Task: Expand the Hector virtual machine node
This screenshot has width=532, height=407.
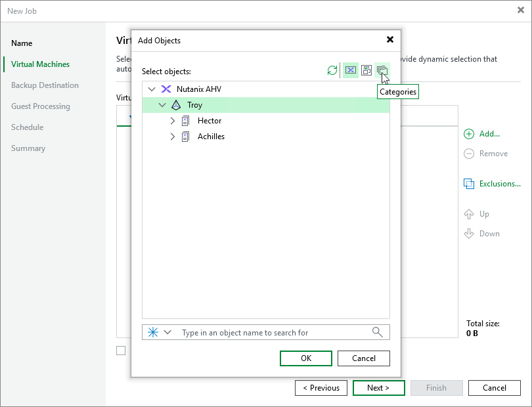Action: tap(172, 121)
